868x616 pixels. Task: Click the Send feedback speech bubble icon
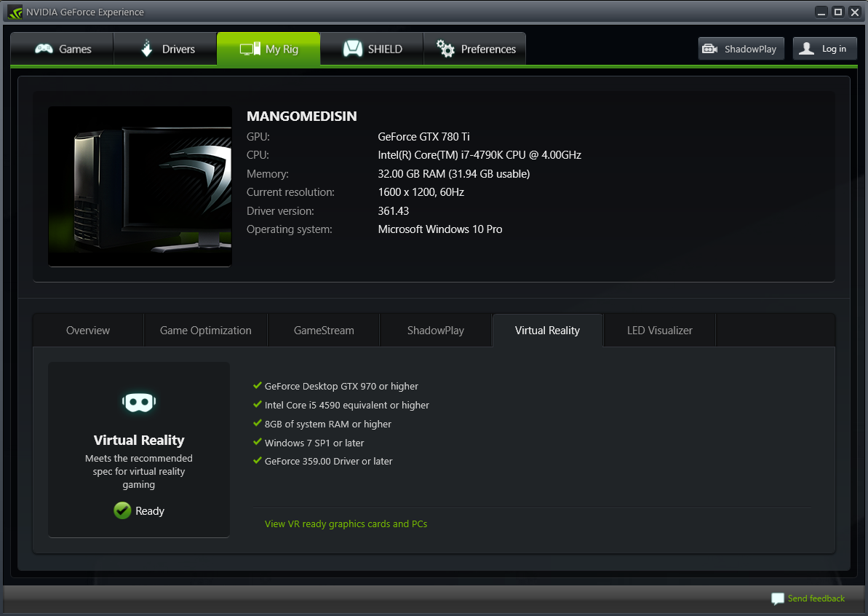pyautogui.click(x=778, y=599)
